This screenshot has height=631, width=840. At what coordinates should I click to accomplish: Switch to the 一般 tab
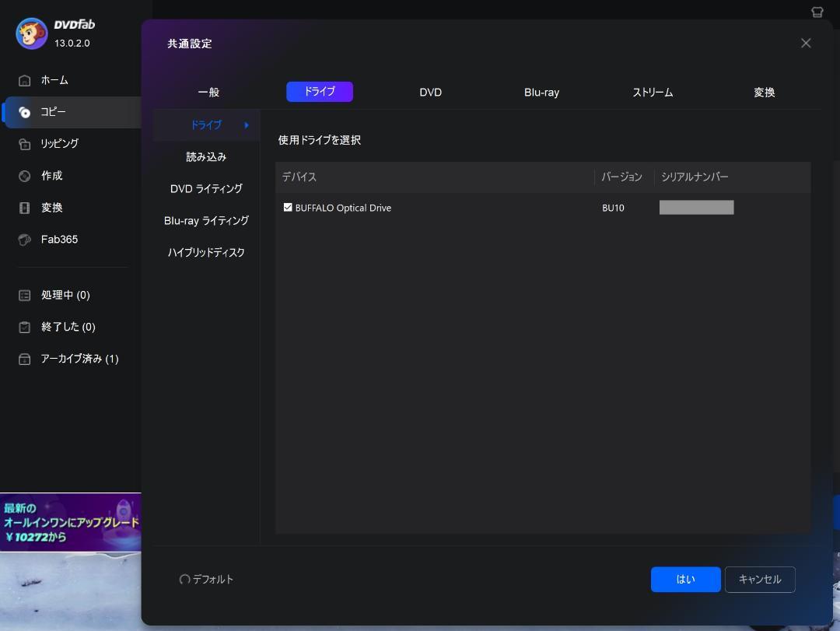(x=208, y=93)
